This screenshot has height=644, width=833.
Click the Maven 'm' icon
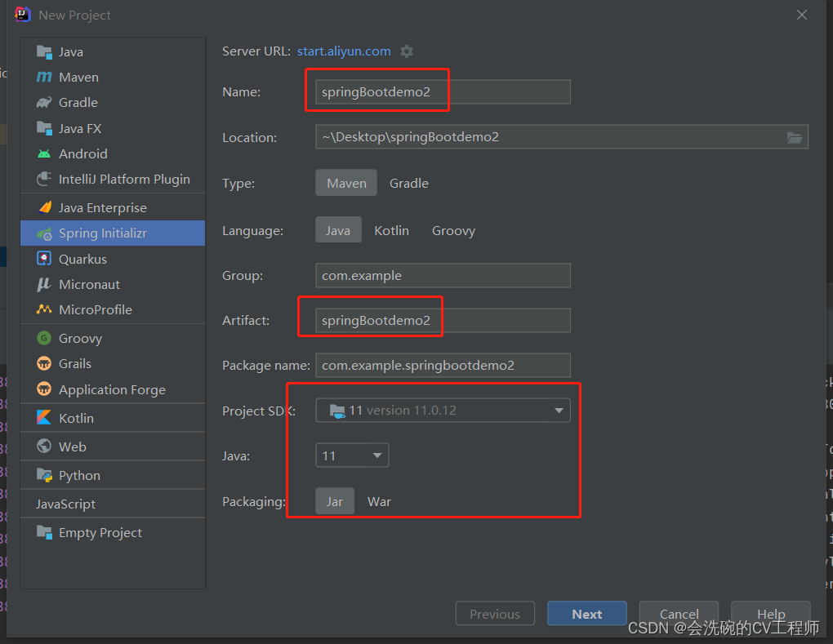[x=44, y=77]
